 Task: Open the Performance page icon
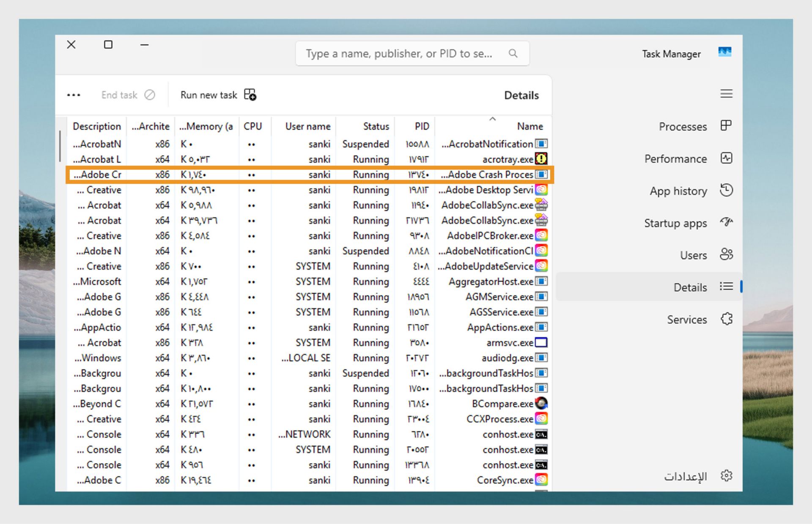[x=726, y=158]
